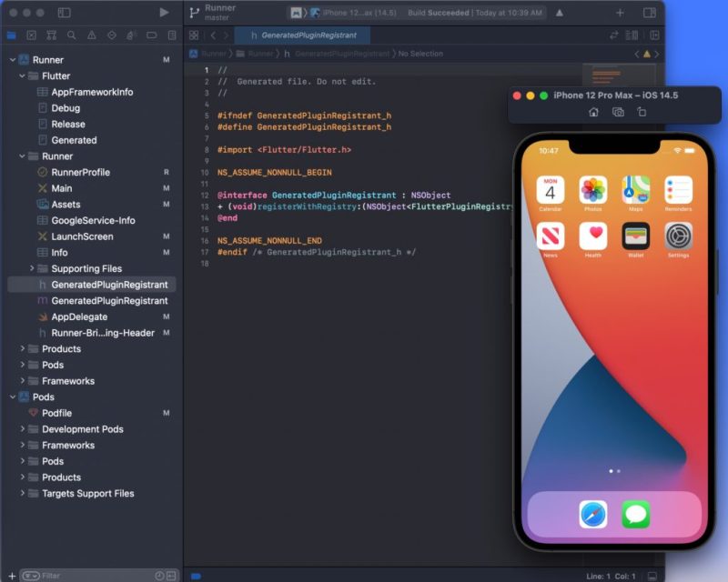Viewport: 728px width, 582px height.
Task: Jump to the previous issue arrow
Action: tap(636, 55)
